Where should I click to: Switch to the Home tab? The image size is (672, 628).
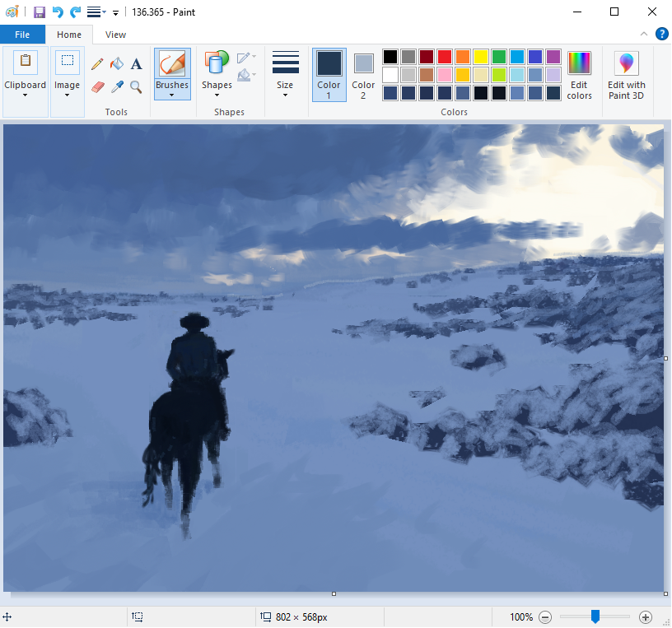point(69,35)
